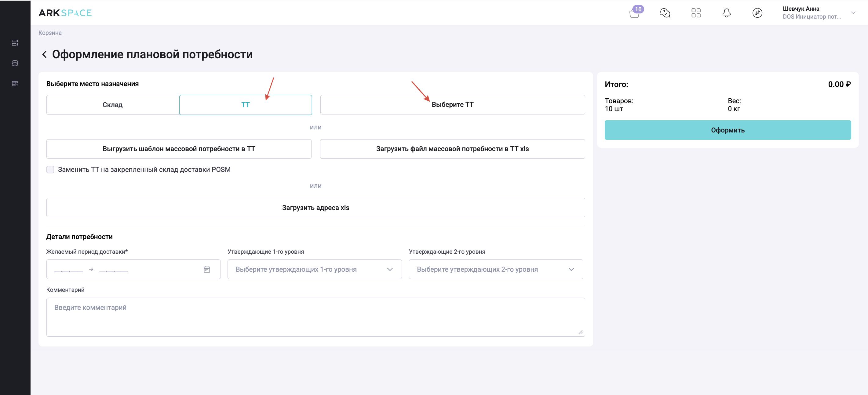The width and height of the screenshot is (868, 395).
Task: Click the Выберите ТТ button
Action: 453,104
